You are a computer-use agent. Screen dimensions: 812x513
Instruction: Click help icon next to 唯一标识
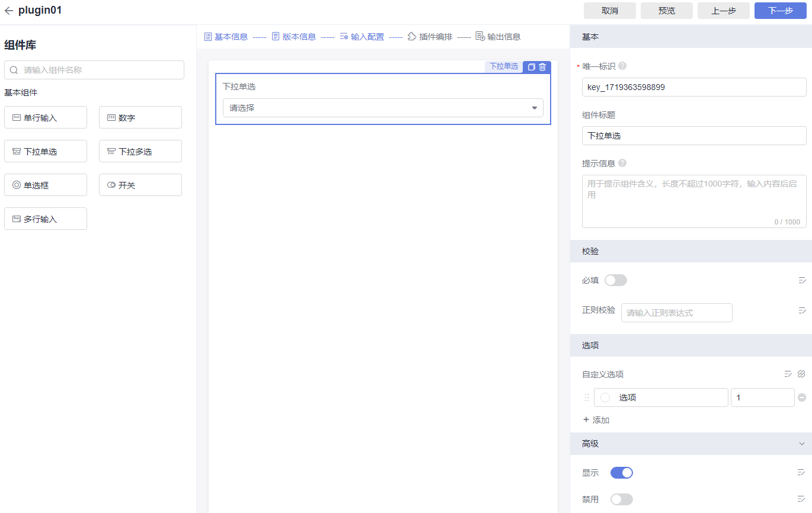[622, 66]
